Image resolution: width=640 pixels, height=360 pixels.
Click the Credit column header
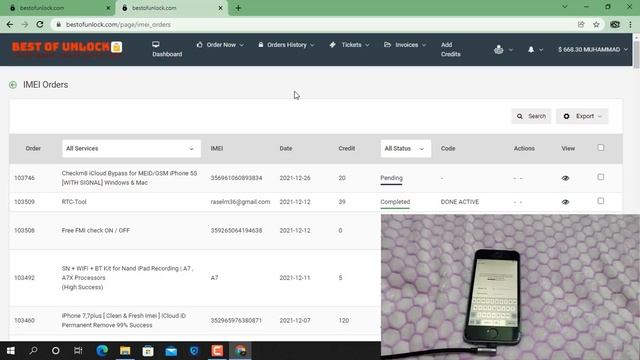click(x=347, y=149)
